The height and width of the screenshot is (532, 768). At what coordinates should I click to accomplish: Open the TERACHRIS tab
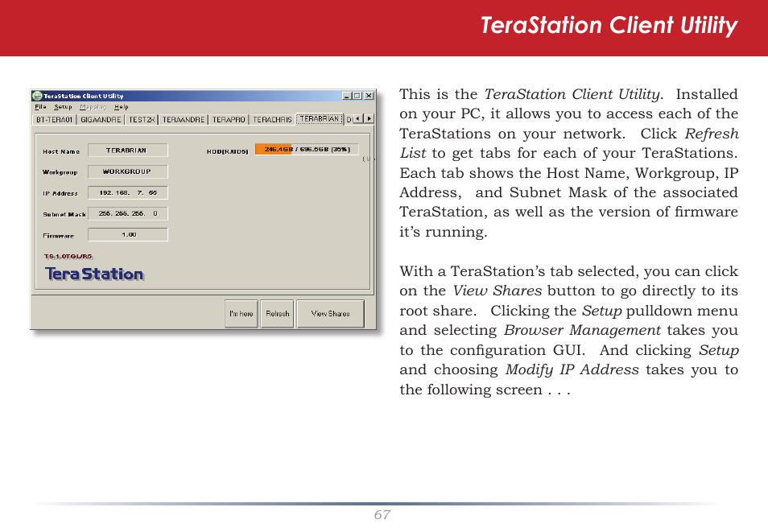coord(272,120)
